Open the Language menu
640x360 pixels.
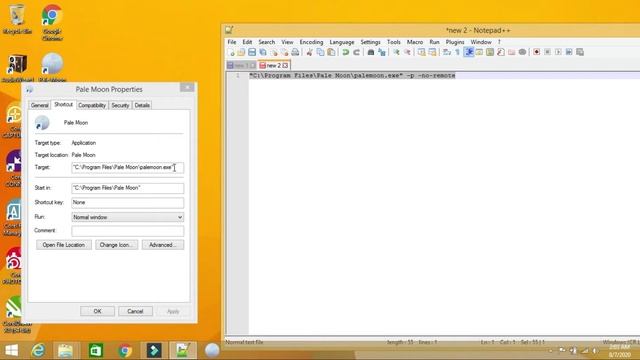(x=342, y=42)
